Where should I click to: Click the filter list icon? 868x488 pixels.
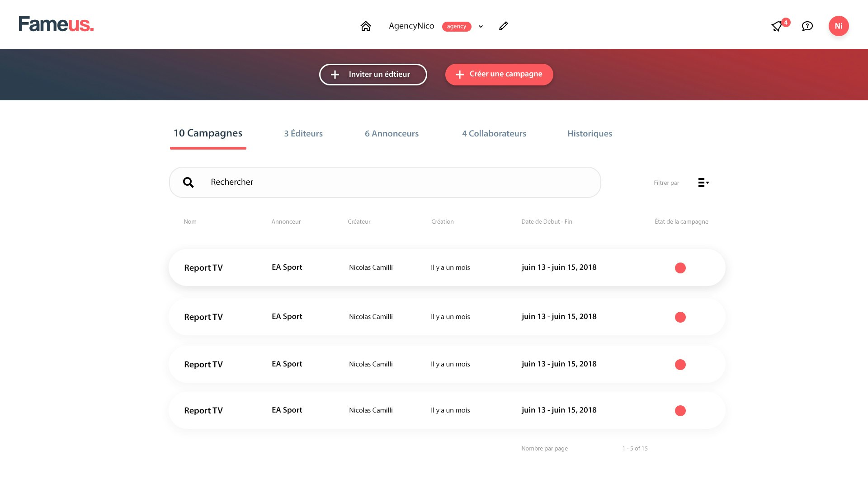click(703, 183)
